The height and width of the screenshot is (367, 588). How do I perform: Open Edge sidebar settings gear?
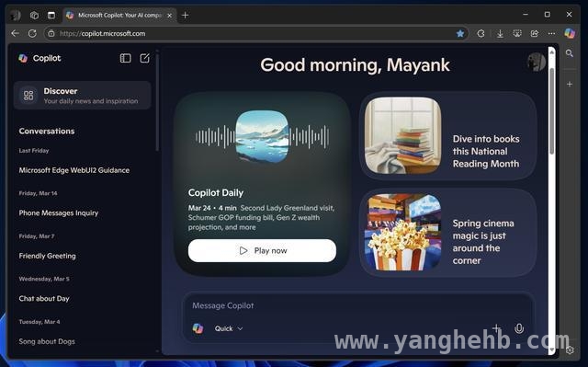(x=570, y=350)
